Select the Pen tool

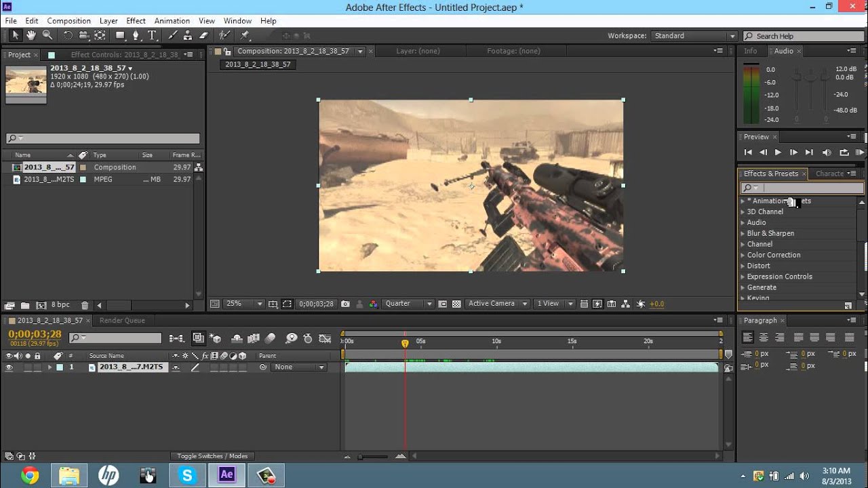click(x=136, y=35)
